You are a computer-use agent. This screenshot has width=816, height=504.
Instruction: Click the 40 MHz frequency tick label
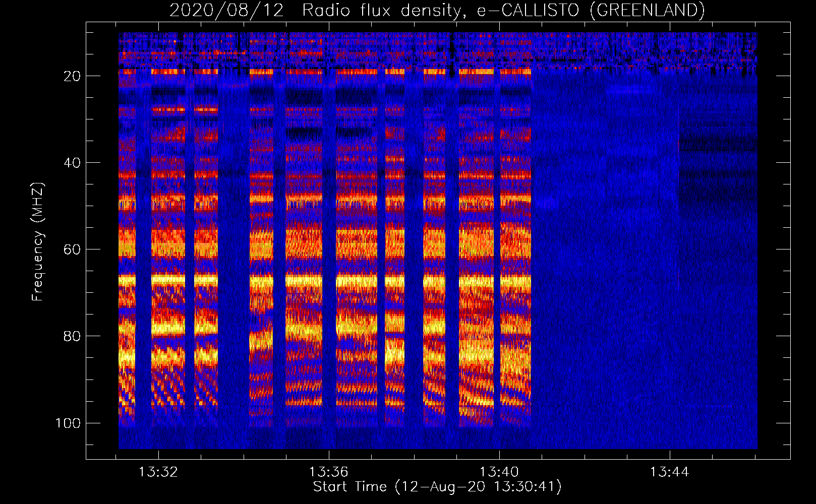pos(72,163)
